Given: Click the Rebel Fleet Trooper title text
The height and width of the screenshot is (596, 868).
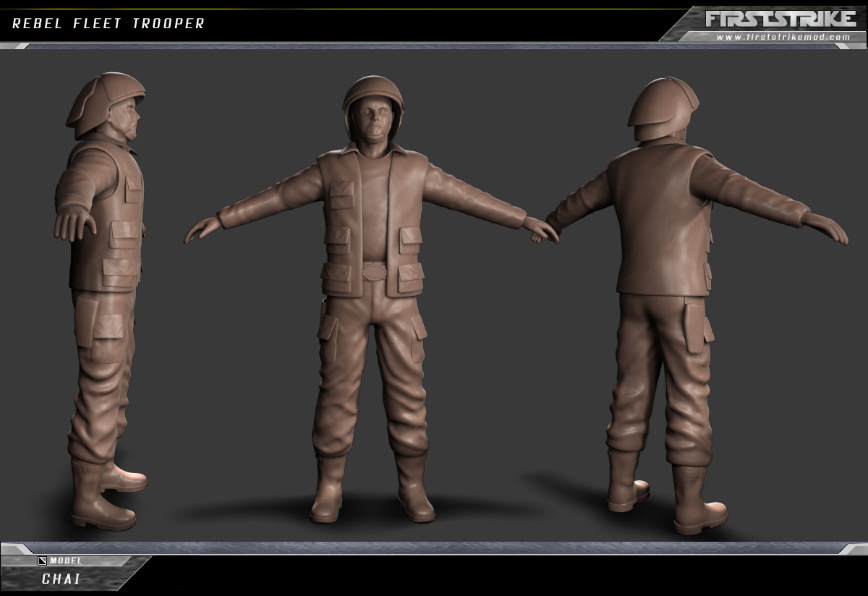Looking at the screenshot, I should 109,23.
